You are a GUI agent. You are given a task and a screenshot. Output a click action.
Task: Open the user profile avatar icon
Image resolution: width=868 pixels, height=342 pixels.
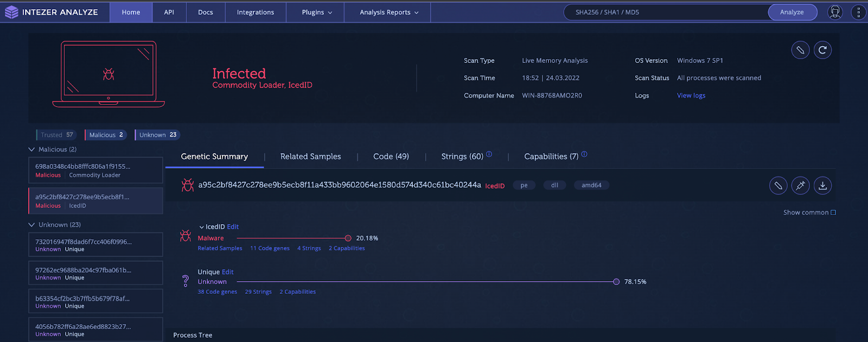tap(835, 12)
